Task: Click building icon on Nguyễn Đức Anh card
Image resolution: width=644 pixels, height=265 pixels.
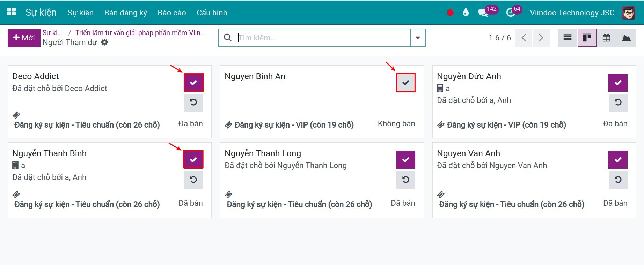Action: point(440,88)
